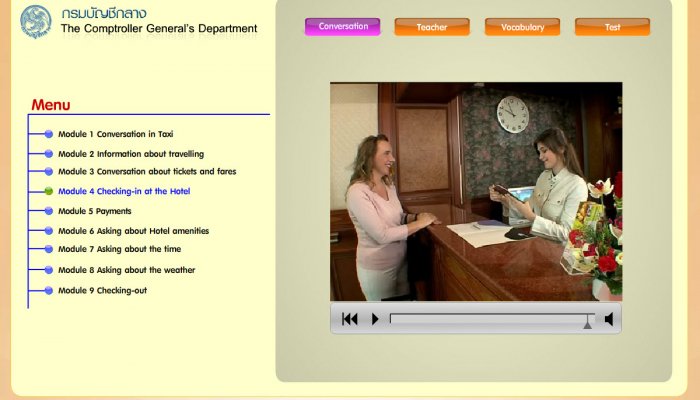This screenshot has width=700, height=400.
Task: Open Module 3 Conversation about tickets and fares
Action: pyautogui.click(x=147, y=171)
